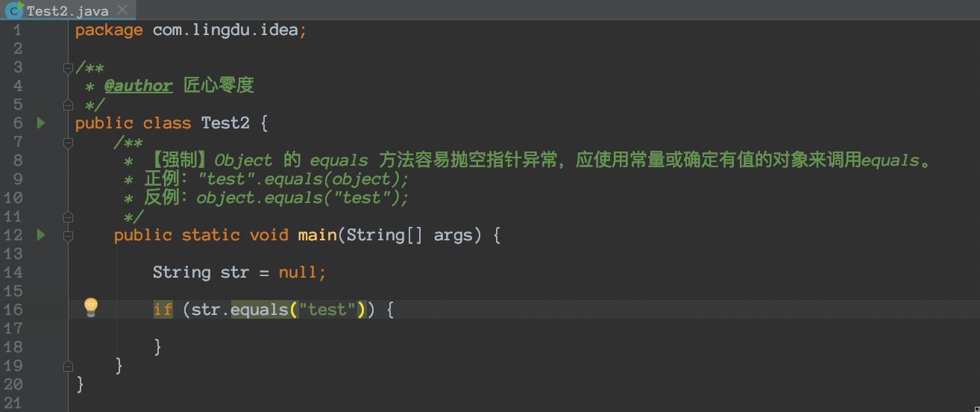
Task: Place cursor on the null keyword
Action: click(298, 272)
